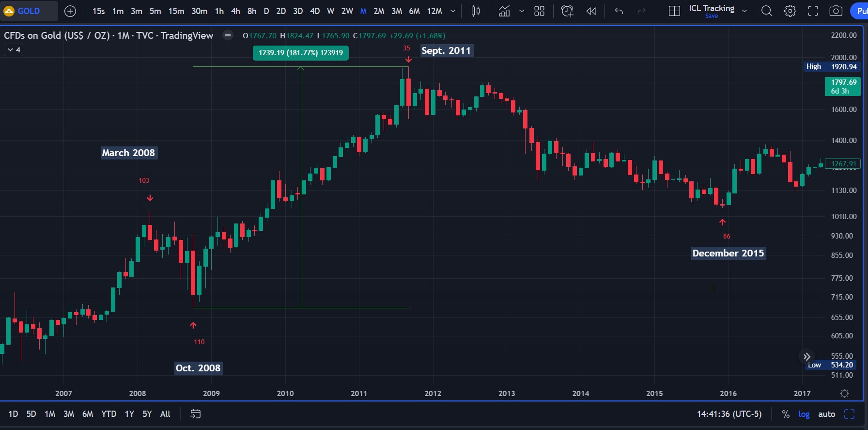Show All available data range
Screen dimensions: 868x430
click(x=165, y=414)
